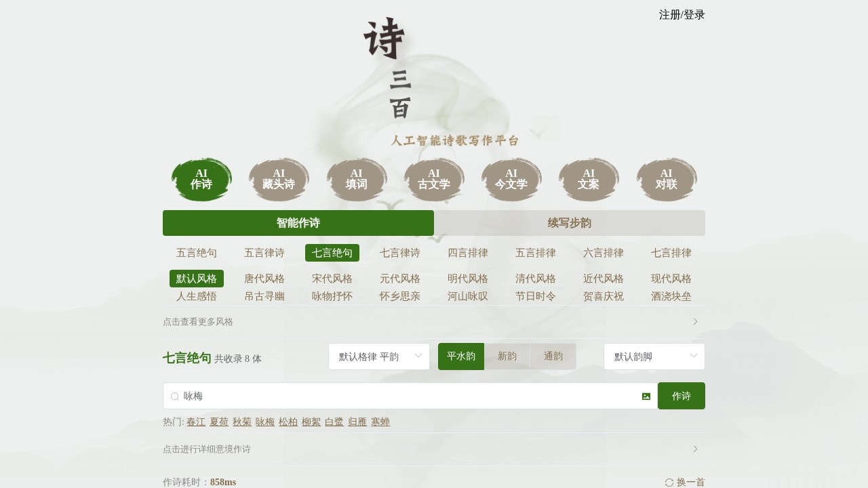Screen dimensions: 868x488
Task: Open the 默认韵脚 dropdown
Action: click(x=653, y=356)
